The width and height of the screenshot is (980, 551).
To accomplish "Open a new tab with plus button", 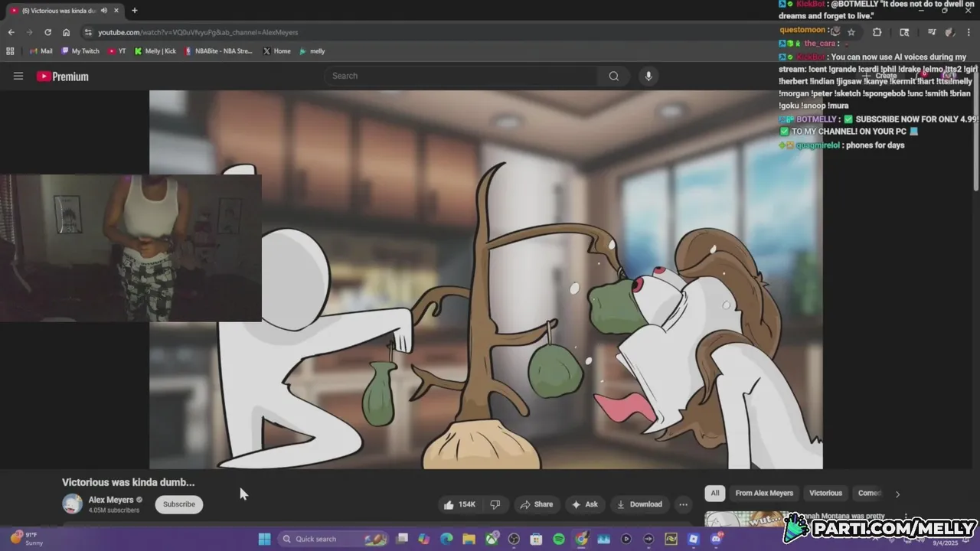I will (x=134, y=11).
